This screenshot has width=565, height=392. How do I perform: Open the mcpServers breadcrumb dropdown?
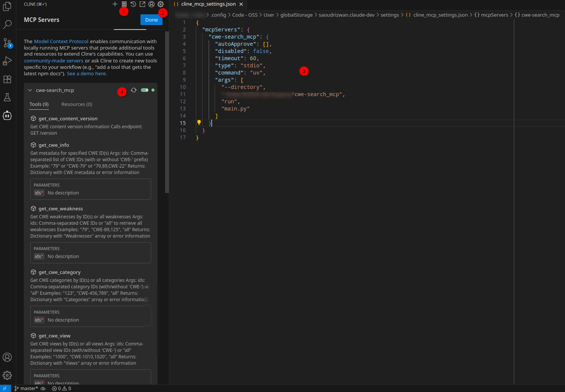pyautogui.click(x=492, y=15)
